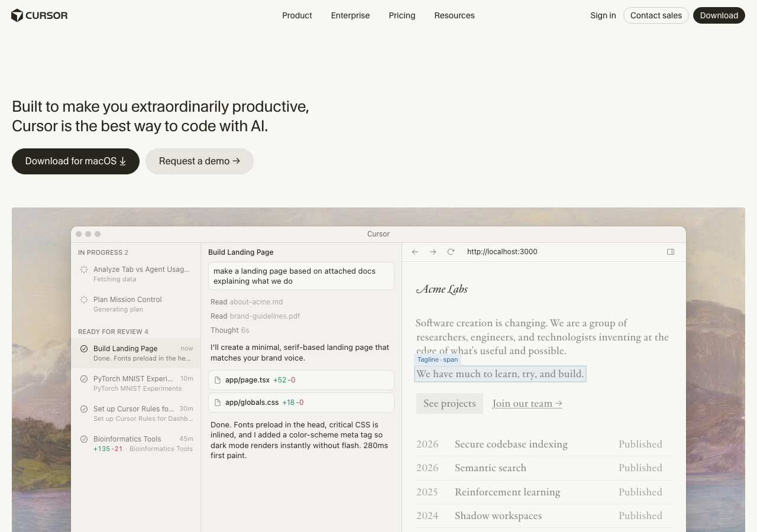Click the Cursor cube logo icon
This screenshot has width=757, height=532.
(17, 15)
